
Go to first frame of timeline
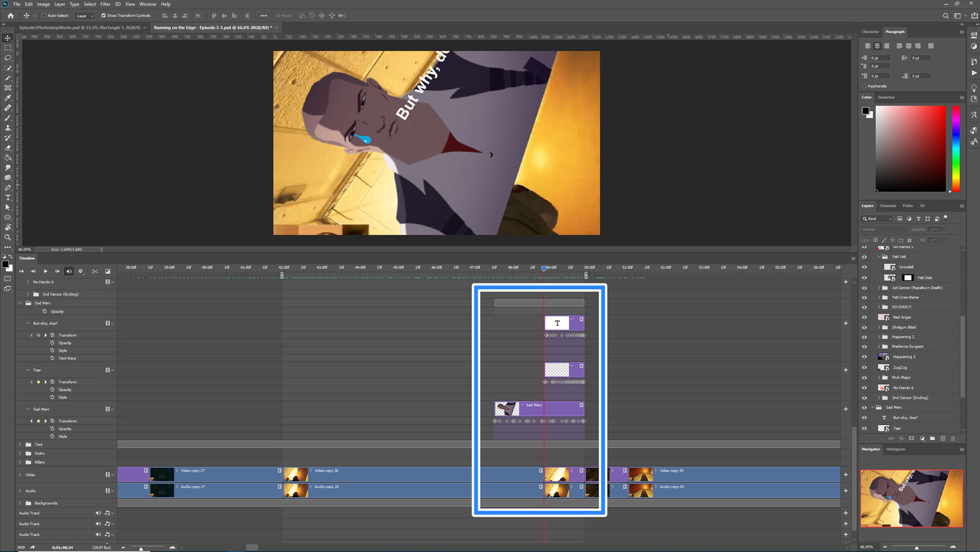[21, 271]
